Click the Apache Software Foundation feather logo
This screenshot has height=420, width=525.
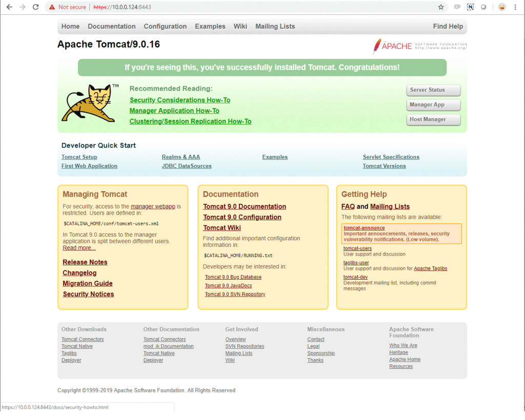tap(420, 46)
